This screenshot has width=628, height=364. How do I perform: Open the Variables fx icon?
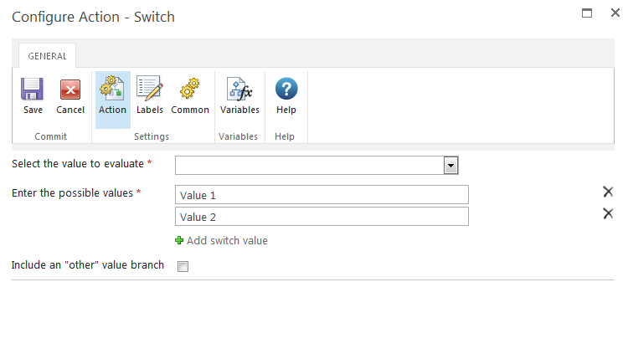[239, 90]
